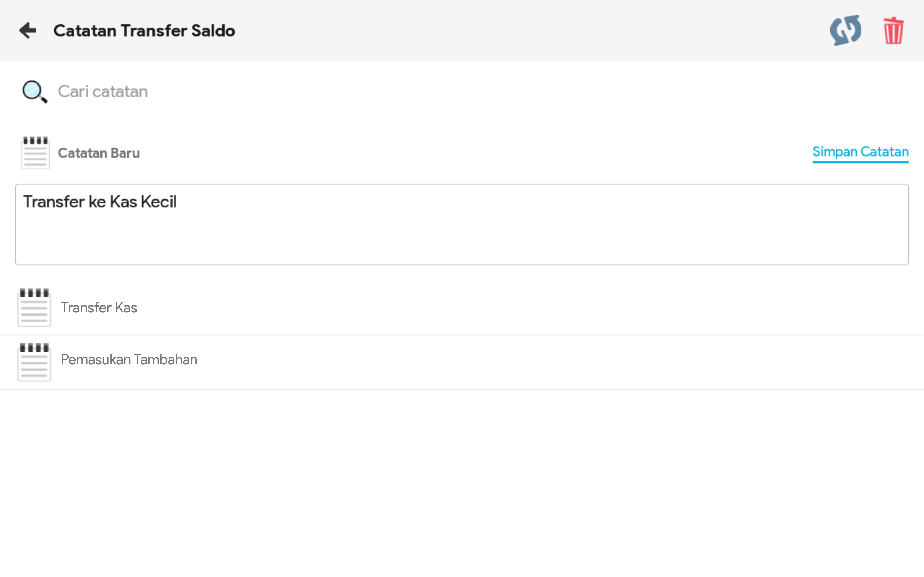Click the Catatan Transfer Saldo header title
The width and height of the screenshot is (924, 577).
[144, 31]
